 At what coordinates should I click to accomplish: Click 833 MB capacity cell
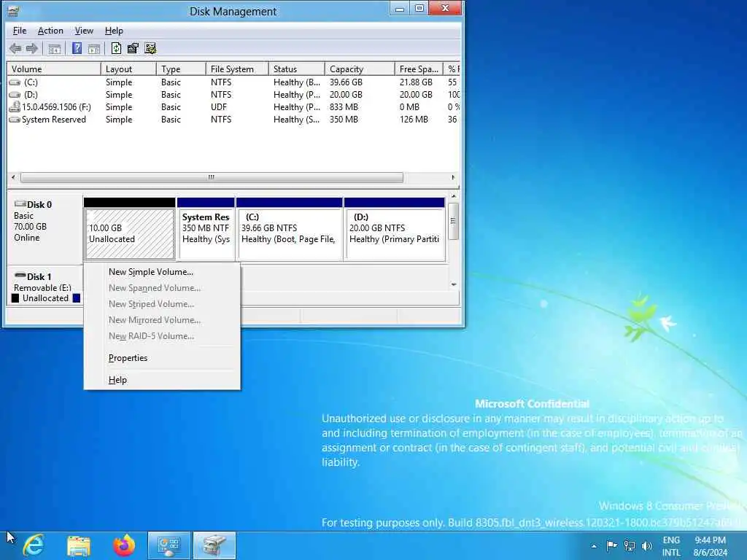click(344, 107)
